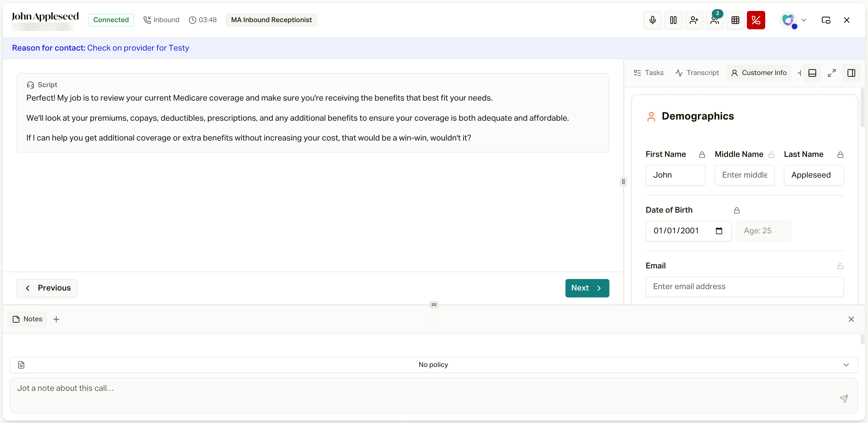Put the call on hold with the pause icon
Image resolution: width=868 pixels, height=423 pixels.
pos(673,20)
